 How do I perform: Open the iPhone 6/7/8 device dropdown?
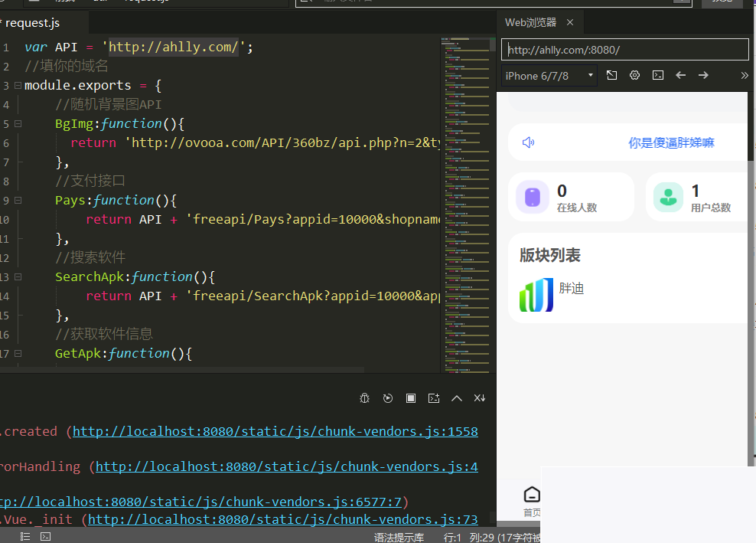coord(549,76)
